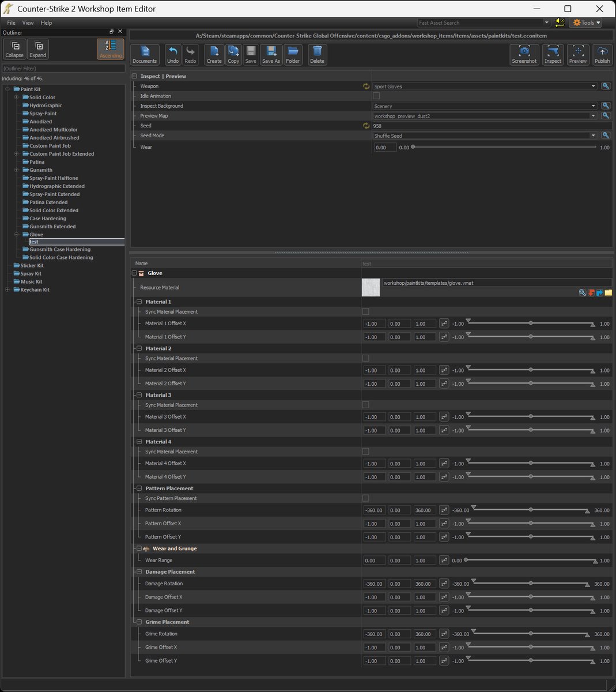Adjust the Wear slider in Inspect section
Screen dimensions: 616x692
[504, 147]
